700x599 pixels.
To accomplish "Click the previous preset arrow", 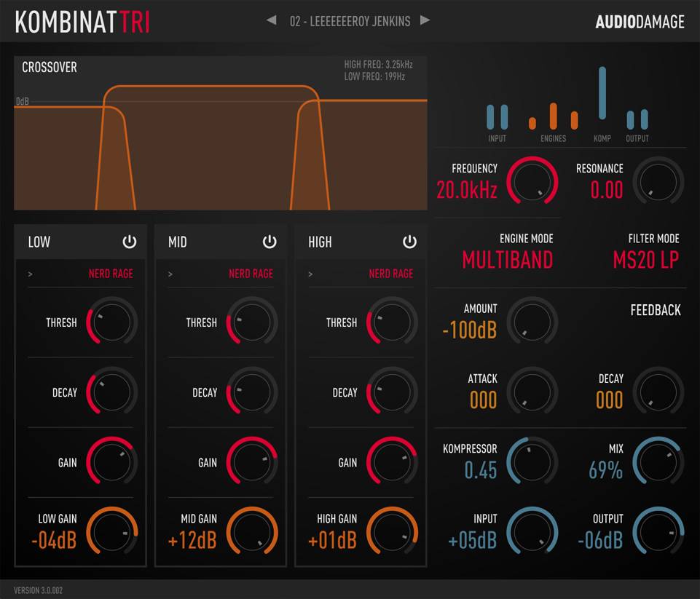I will pos(272,20).
